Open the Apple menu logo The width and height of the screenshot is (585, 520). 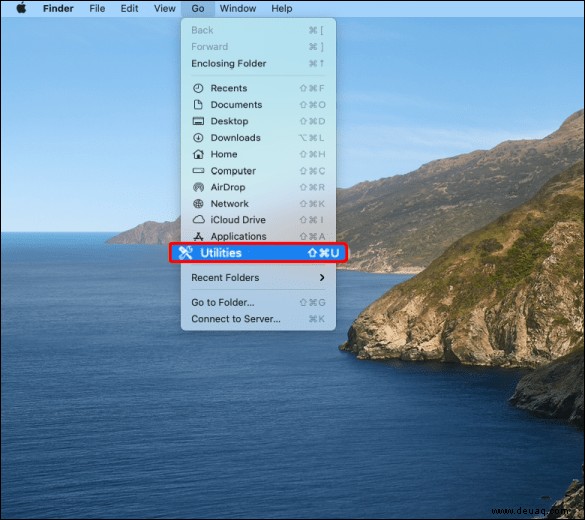[x=21, y=8]
